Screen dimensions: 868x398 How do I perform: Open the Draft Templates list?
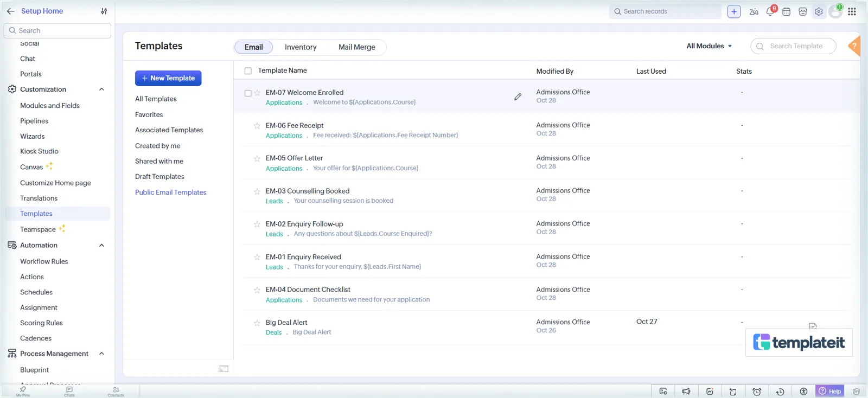(x=159, y=177)
